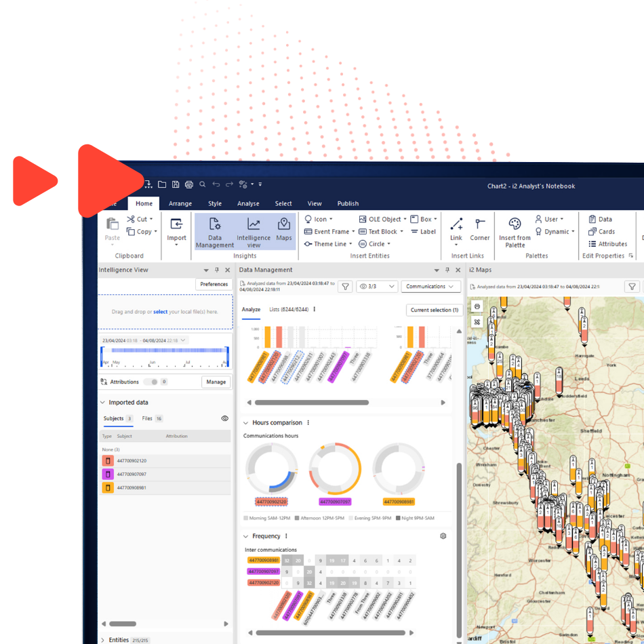The height and width of the screenshot is (644, 644).
Task: Toggle subjects visibility with the eye icon
Action: pos(224,418)
